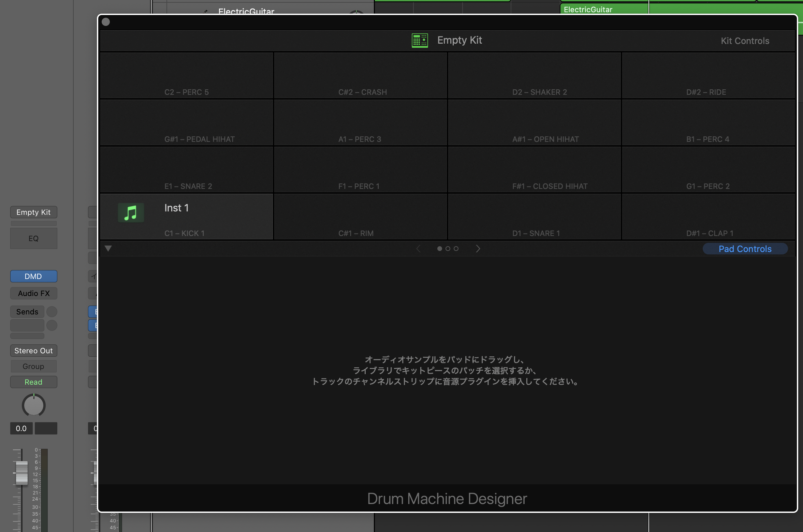Click the Empty Kit setting button

tap(33, 212)
